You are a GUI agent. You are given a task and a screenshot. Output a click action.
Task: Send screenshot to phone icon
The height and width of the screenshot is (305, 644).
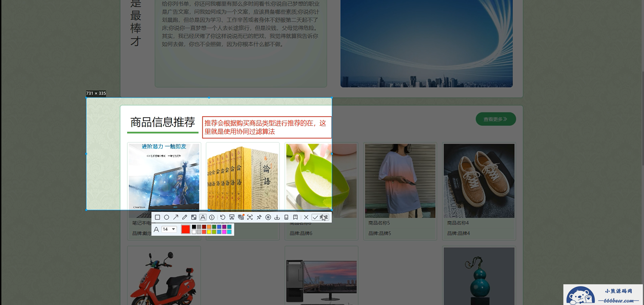pyautogui.click(x=286, y=217)
